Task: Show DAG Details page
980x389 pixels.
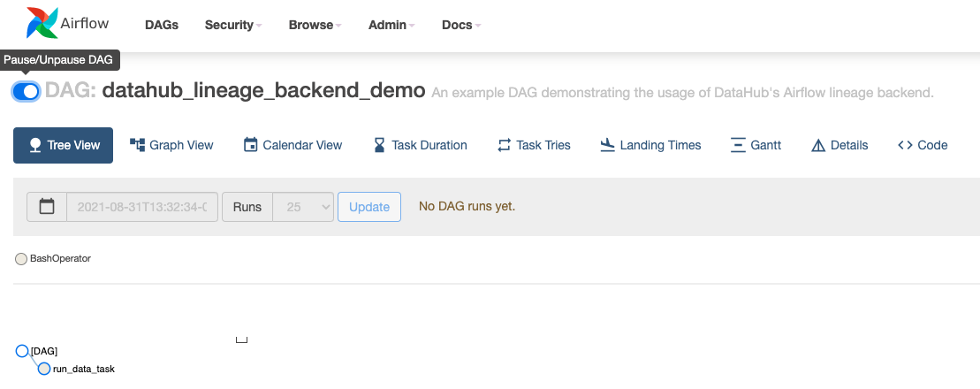Action: (839, 145)
